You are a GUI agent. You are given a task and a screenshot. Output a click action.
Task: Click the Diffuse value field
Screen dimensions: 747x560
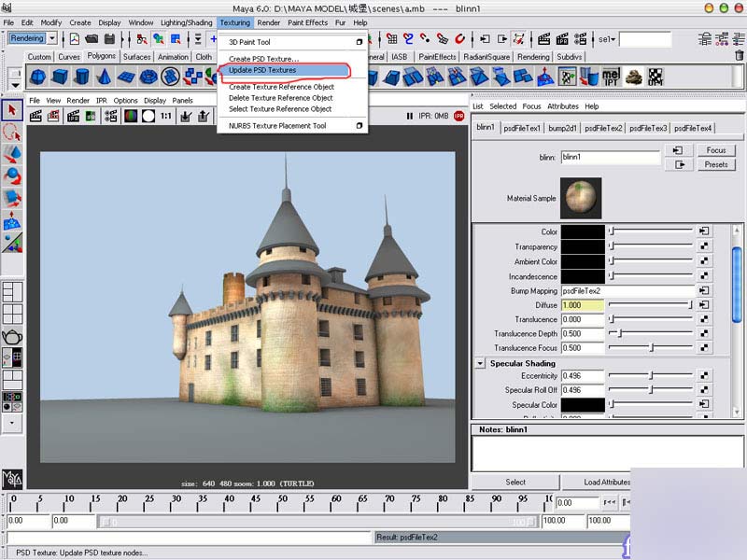pos(583,305)
